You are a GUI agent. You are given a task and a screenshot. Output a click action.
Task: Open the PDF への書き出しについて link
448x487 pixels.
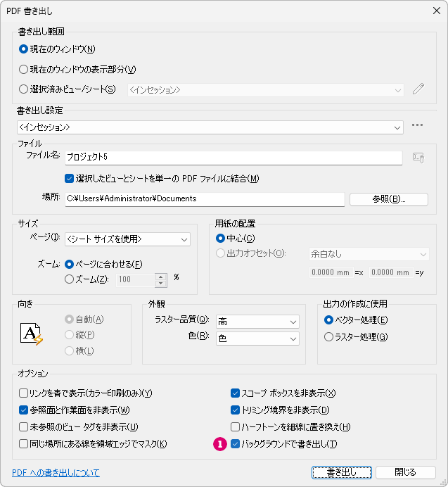(x=56, y=473)
